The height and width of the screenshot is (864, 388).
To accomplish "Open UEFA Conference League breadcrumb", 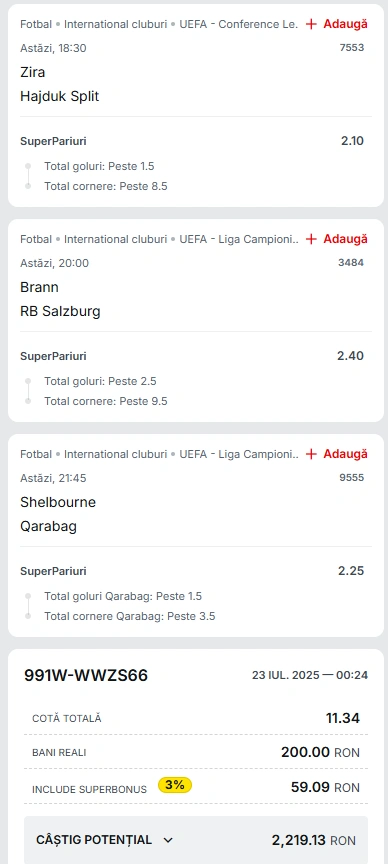I will point(239,24).
